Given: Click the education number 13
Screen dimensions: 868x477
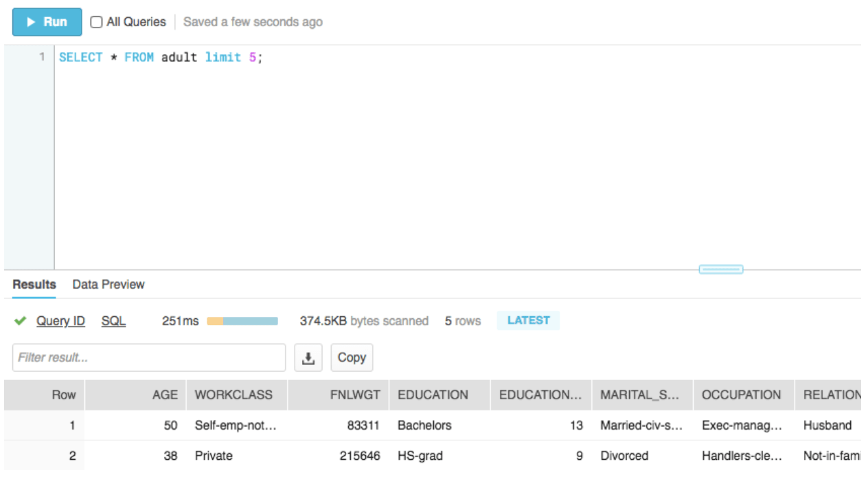Looking at the screenshot, I should 576,425.
